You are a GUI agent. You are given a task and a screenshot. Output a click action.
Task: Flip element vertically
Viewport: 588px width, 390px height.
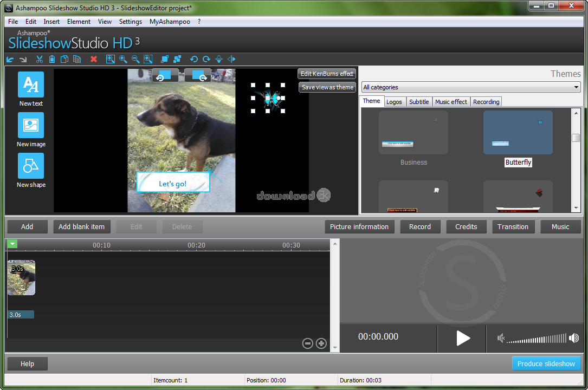pos(219,59)
